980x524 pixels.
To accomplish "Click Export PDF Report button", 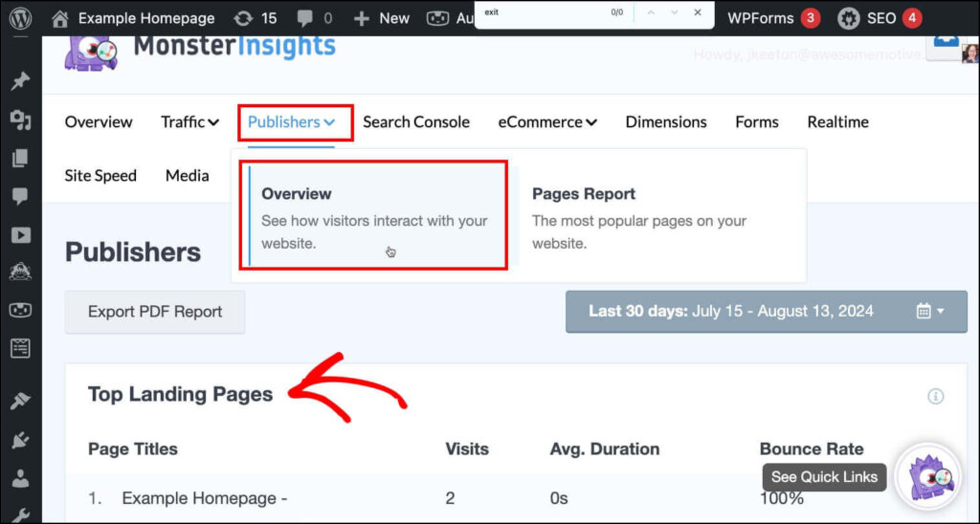I will 155,312.
